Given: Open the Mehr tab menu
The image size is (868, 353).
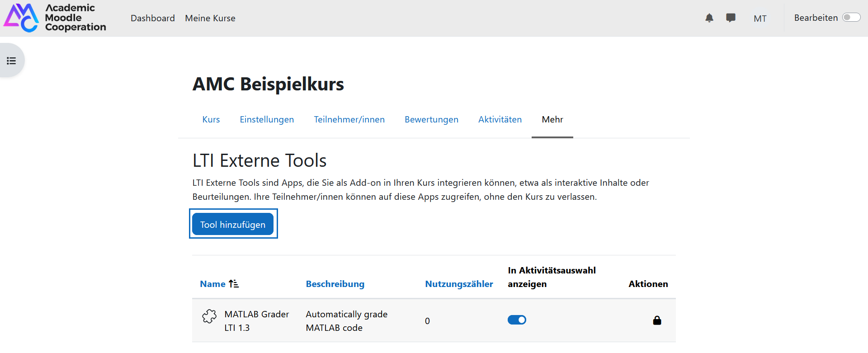Looking at the screenshot, I should (552, 119).
